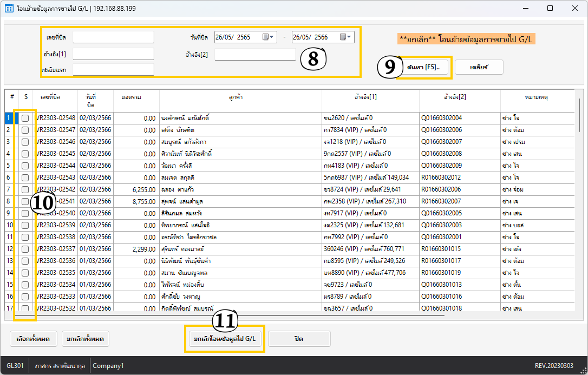Tick checkbox for row 1 bill VR2303-02548

[25, 118]
